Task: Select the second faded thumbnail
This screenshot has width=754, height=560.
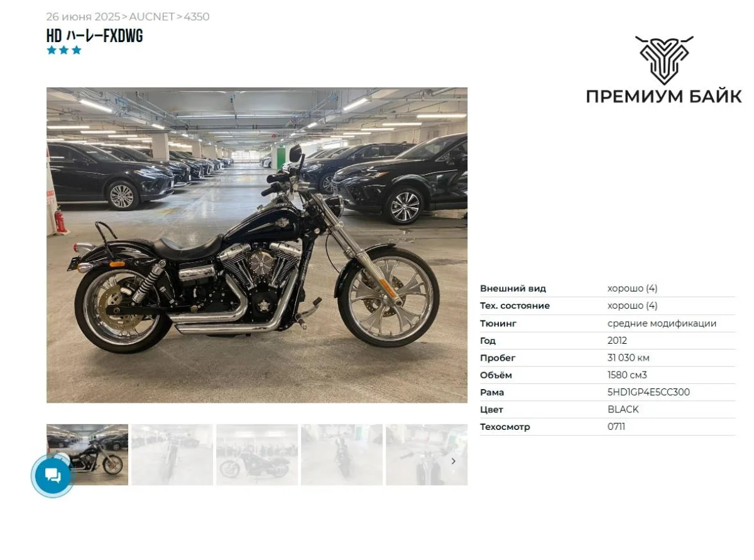Action: coord(172,454)
